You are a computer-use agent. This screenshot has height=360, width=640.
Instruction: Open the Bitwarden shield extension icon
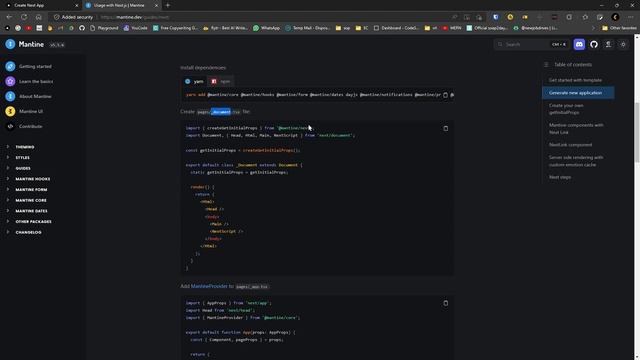[496, 17]
